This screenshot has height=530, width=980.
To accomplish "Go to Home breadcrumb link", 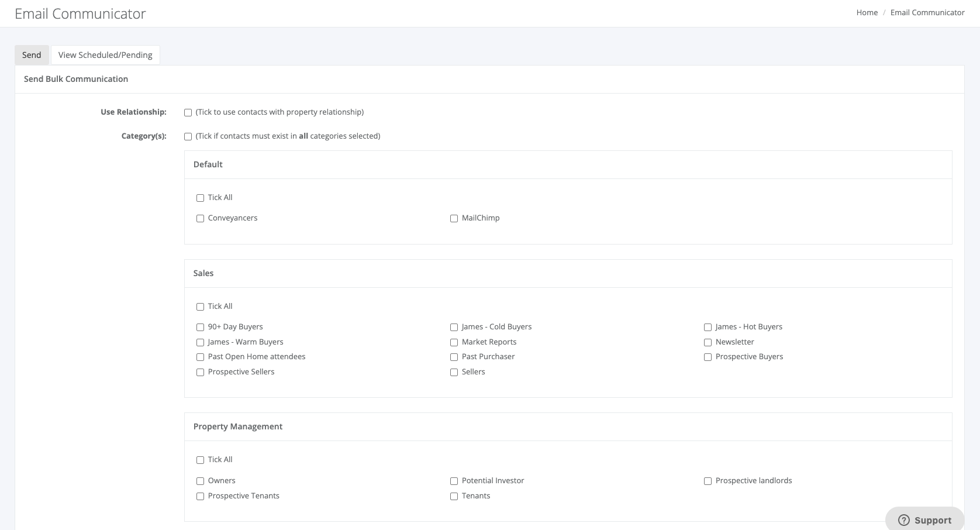I will coord(867,12).
